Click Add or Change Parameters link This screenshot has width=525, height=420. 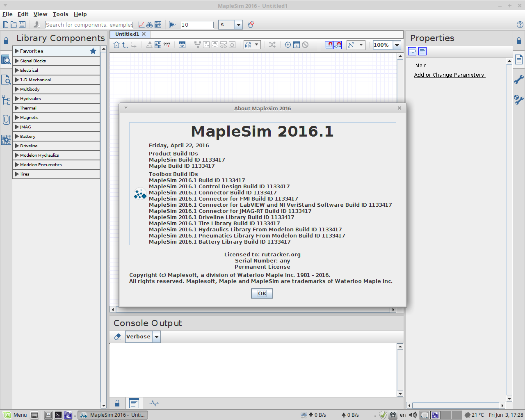pos(450,75)
